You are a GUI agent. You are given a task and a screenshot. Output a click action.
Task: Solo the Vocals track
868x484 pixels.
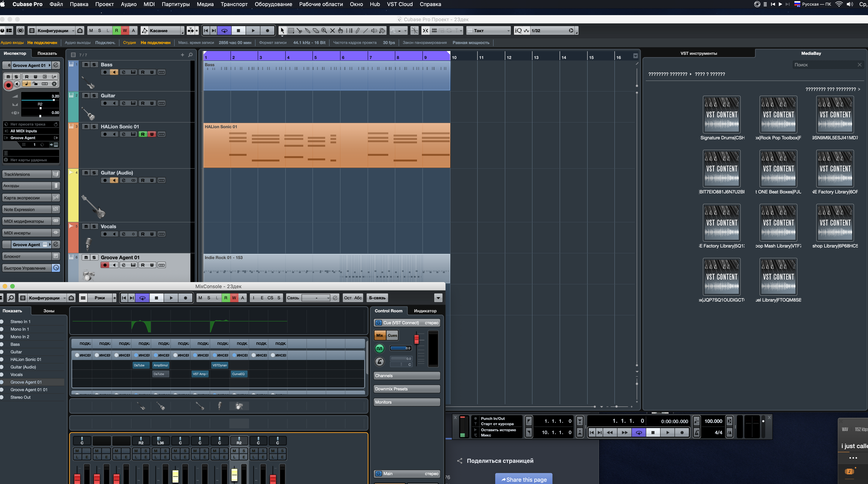point(94,227)
